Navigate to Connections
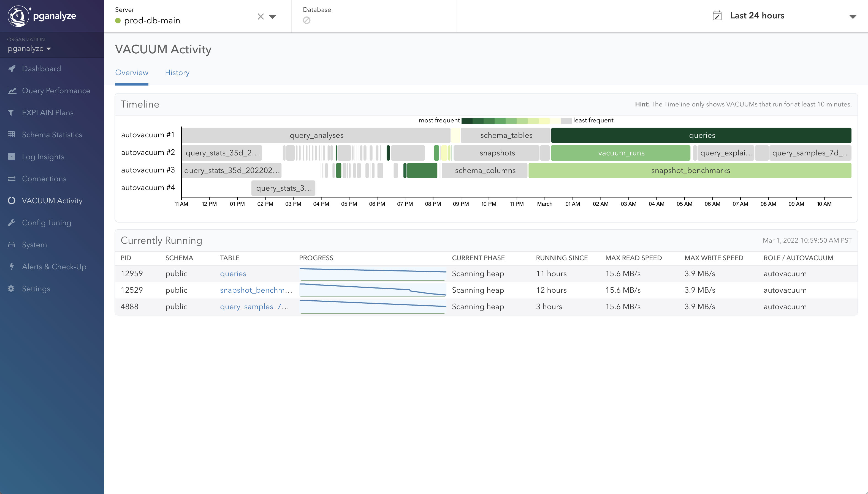Screen dimensions: 868x494 pyautogui.click(x=44, y=179)
